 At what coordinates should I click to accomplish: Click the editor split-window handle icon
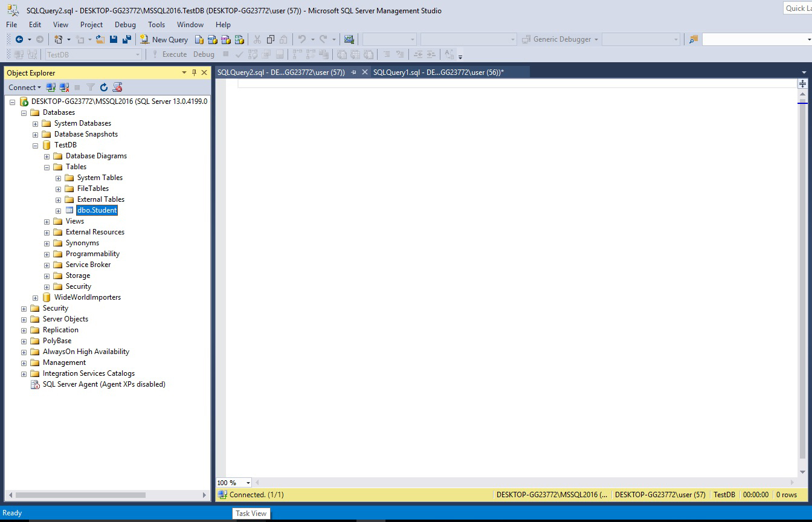click(802, 84)
